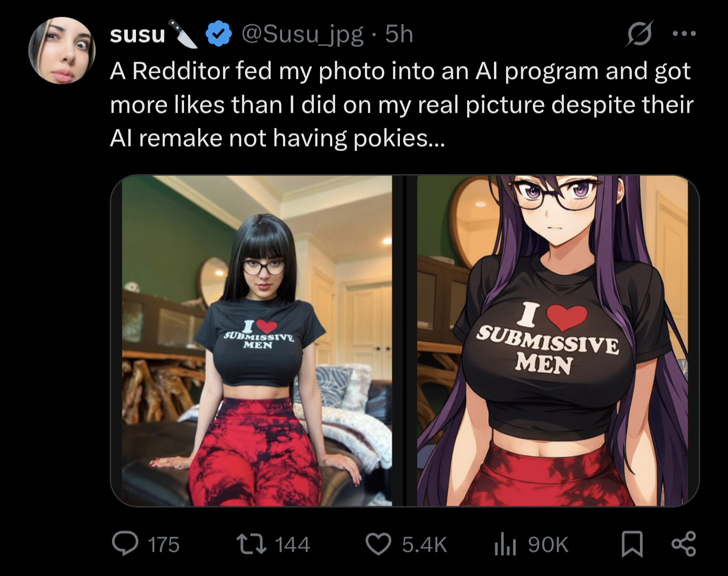The width and height of the screenshot is (728, 576).
Task: Open the left real photo
Action: click(257, 341)
